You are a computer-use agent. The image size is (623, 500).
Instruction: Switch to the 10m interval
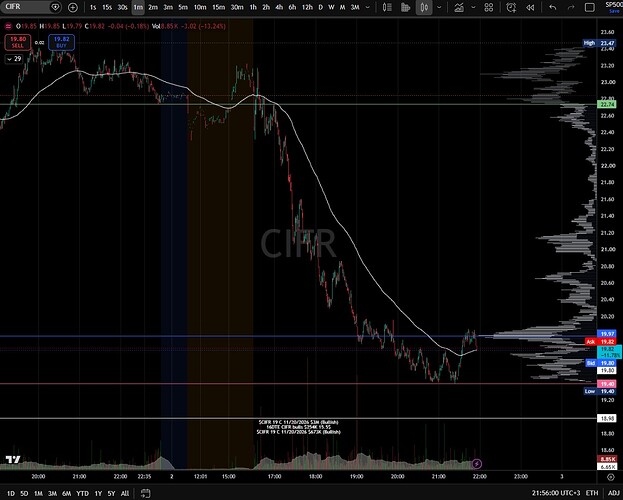[200, 7]
